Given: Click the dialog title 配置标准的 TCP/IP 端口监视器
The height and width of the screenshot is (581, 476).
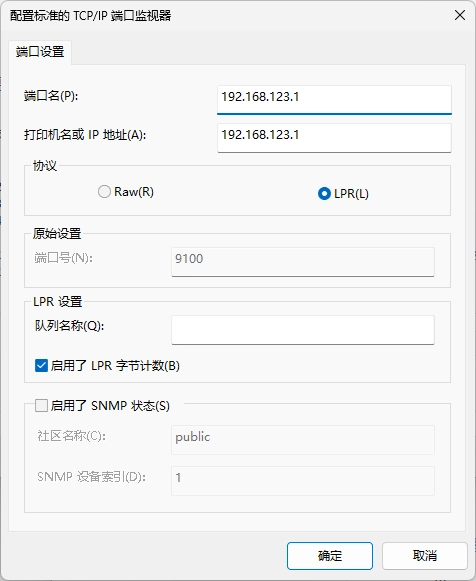Looking at the screenshot, I should pos(90,16).
